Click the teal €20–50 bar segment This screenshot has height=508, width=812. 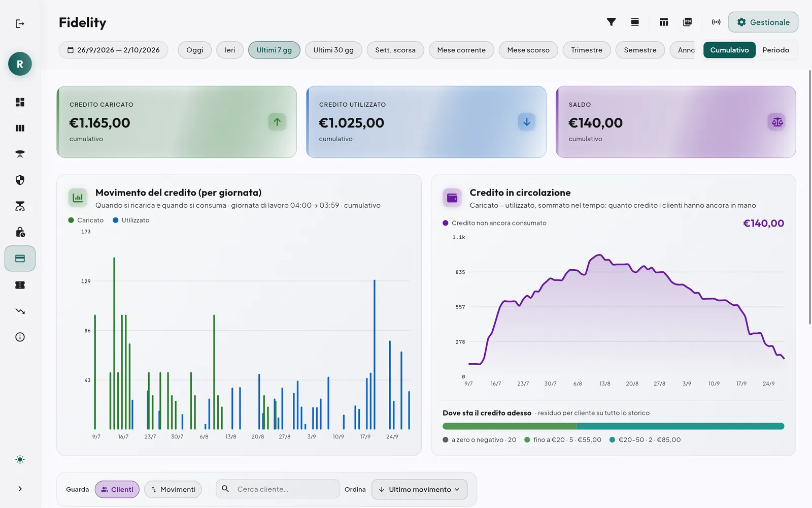pos(681,426)
